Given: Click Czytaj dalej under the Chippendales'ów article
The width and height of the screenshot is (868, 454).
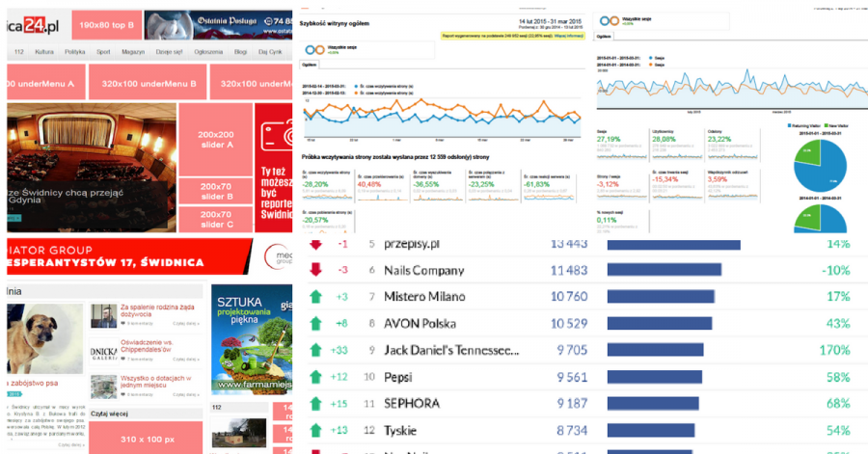Looking at the screenshot, I should tap(186, 359).
